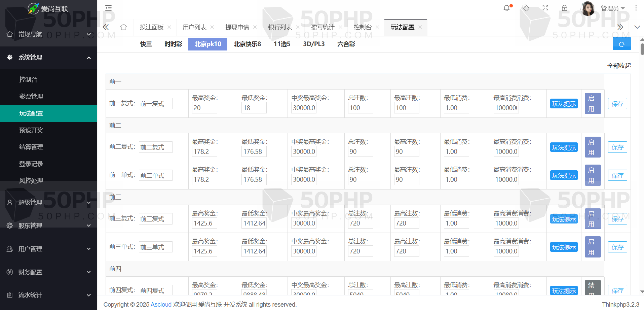Viewport: 644px width, 310px height.
Task: Expand the 用户管理 sidebar menu
Action: pyautogui.click(x=48, y=249)
